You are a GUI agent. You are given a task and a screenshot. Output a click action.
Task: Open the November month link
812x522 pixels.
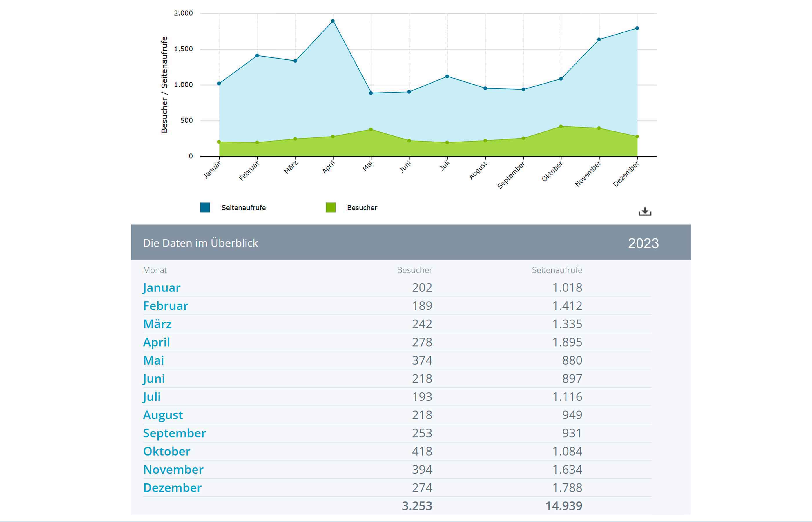[173, 470]
